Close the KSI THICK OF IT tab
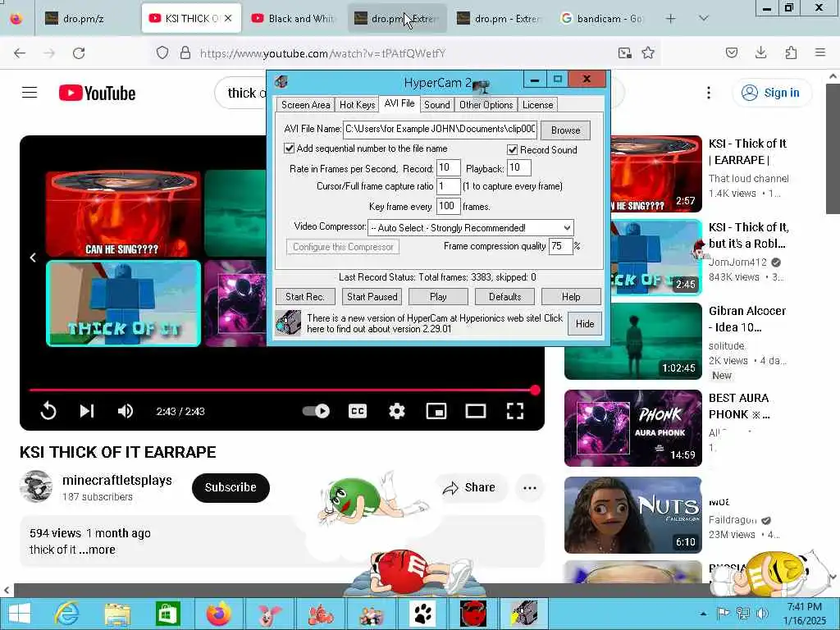The height and width of the screenshot is (630, 840). (x=228, y=18)
